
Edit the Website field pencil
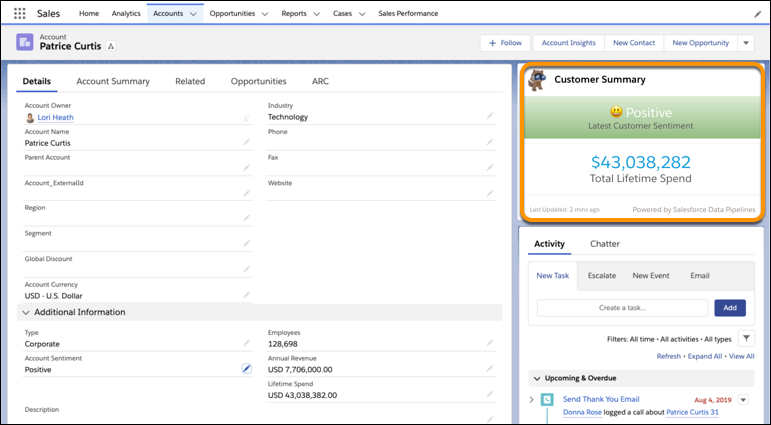pos(490,193)
